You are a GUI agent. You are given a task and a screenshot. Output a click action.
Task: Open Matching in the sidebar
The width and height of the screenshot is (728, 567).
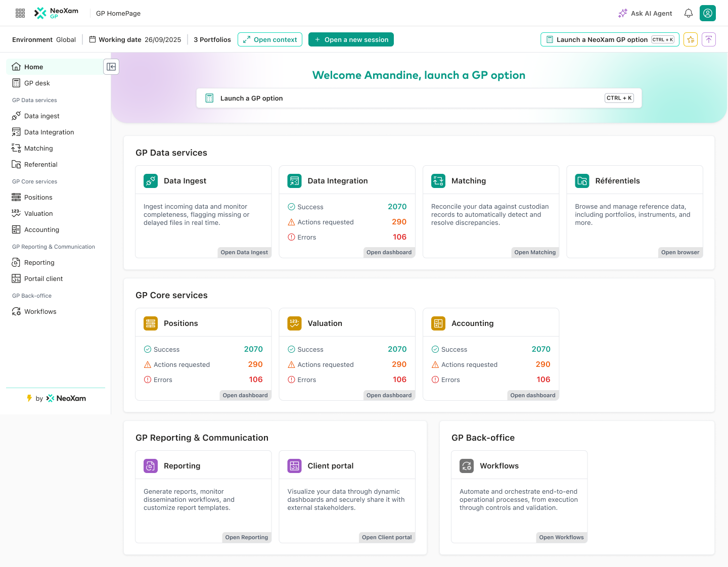[55, 148]
